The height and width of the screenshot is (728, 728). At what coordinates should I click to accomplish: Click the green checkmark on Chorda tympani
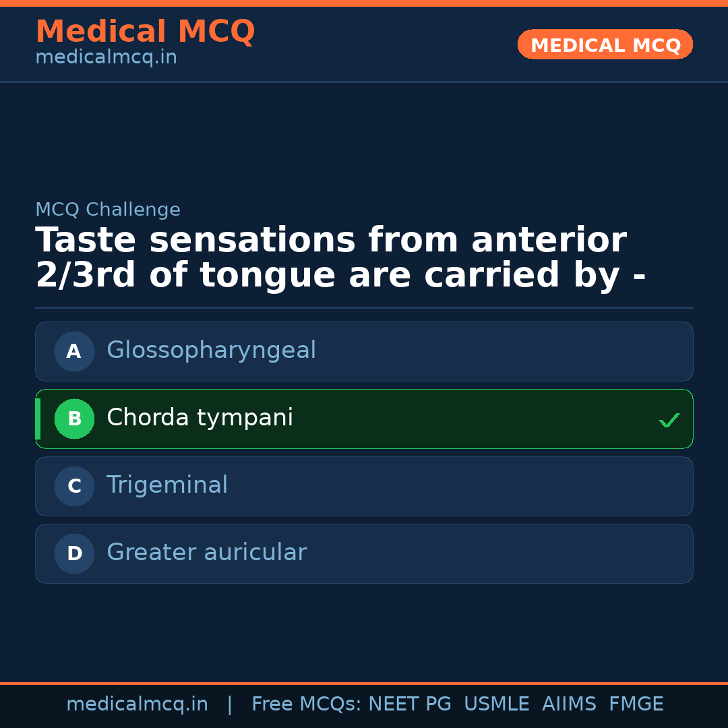pos(669,420)
